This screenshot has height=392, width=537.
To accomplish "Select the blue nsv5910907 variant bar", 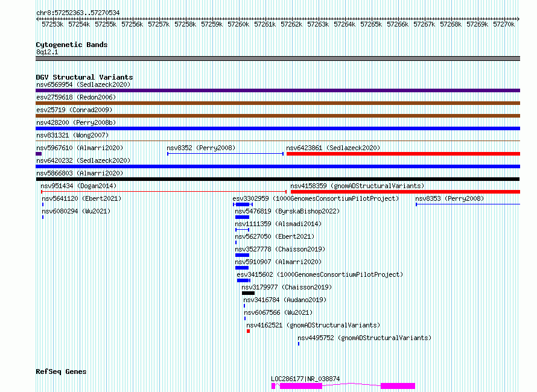I will 242,268.
